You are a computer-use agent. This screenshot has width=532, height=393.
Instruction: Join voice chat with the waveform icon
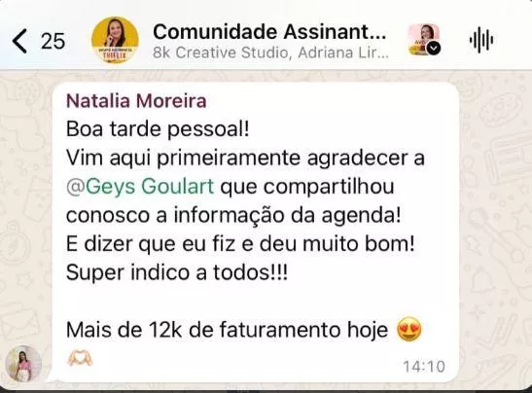coord(481,41)
